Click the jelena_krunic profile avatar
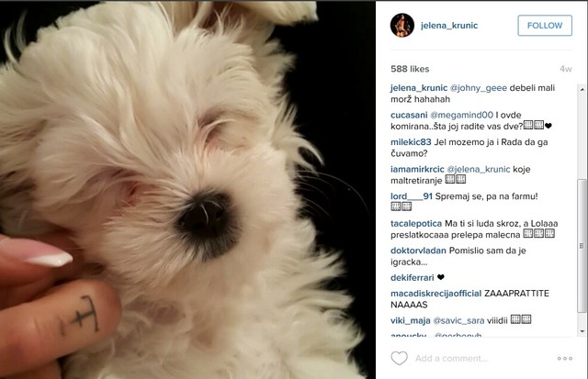This screenshot has width=588, height=379. (402, 26)
